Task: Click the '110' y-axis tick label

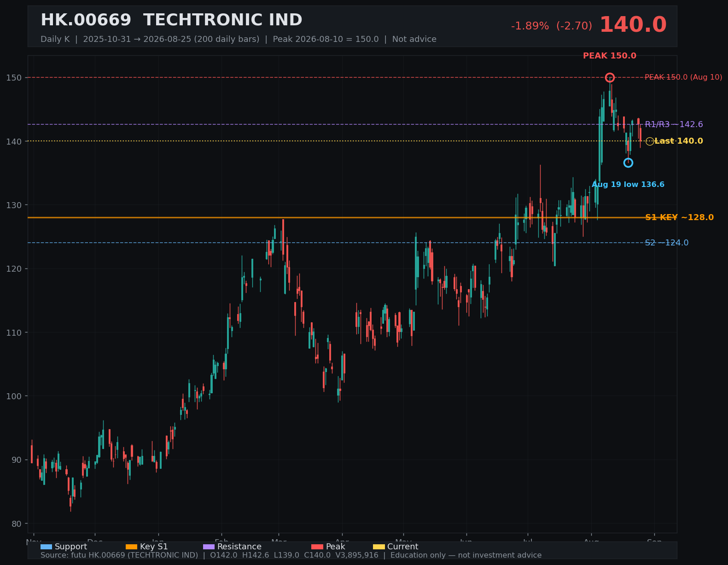Action: [14, 332]
